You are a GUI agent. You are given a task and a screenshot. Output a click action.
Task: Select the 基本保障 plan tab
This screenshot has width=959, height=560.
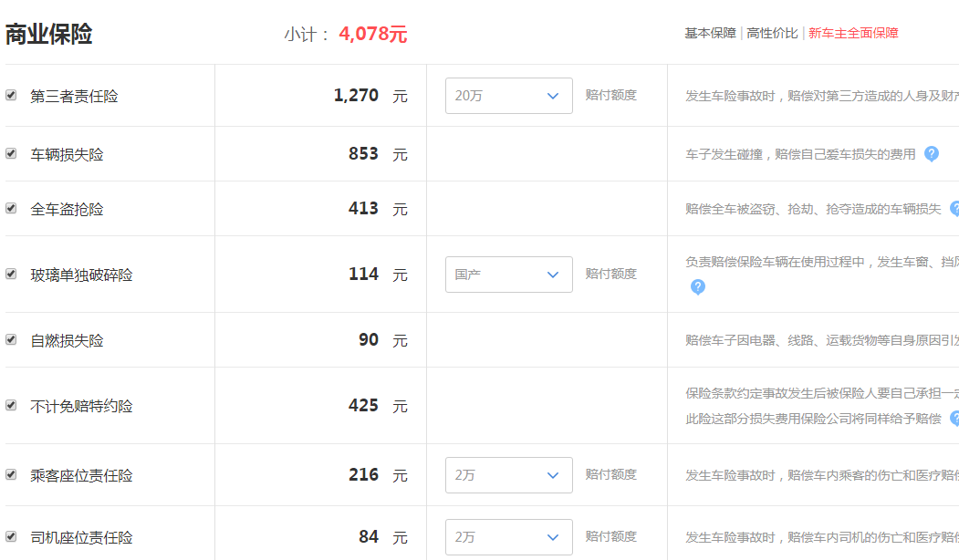(x=710, y=33)
